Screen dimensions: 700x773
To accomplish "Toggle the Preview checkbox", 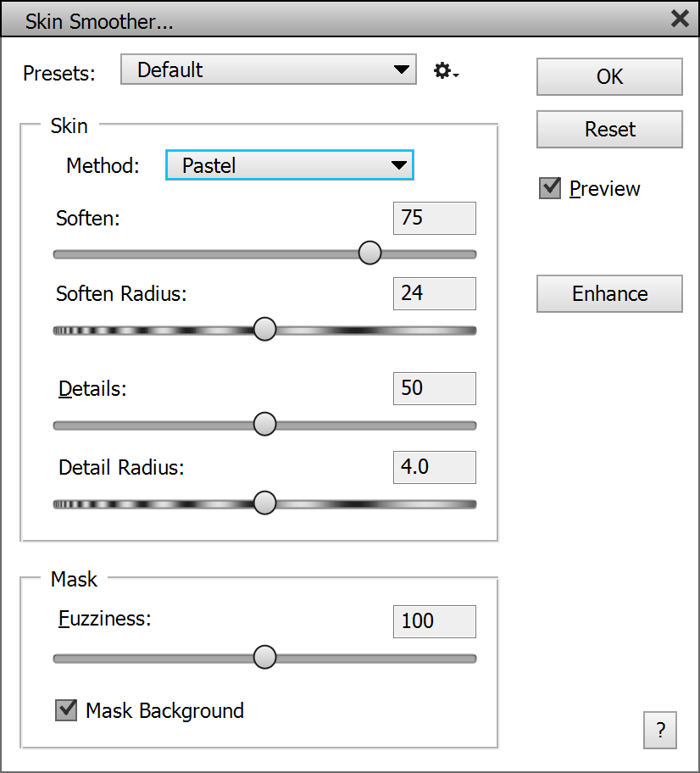I will [551, 188].
